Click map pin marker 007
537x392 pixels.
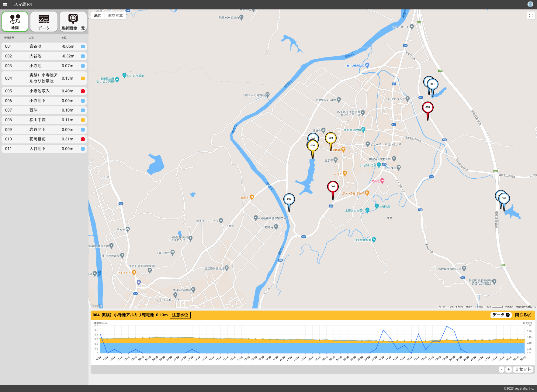pyautogui.click(x=289, y=199)
